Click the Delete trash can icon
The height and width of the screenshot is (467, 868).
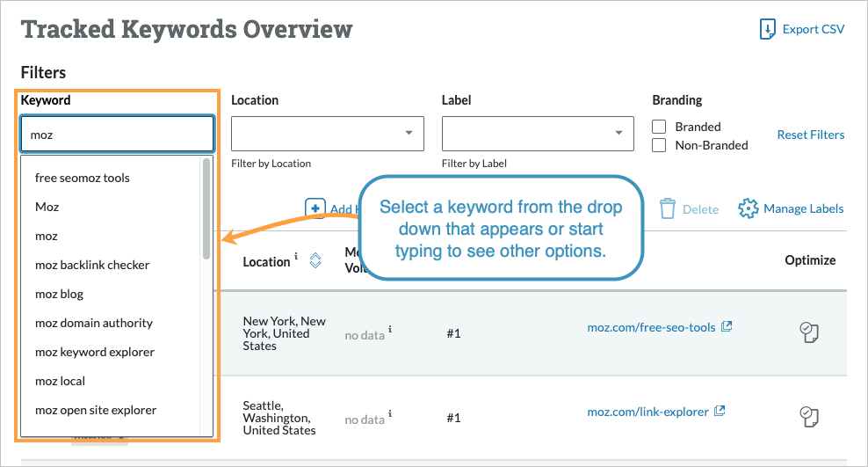click(669, 208)
